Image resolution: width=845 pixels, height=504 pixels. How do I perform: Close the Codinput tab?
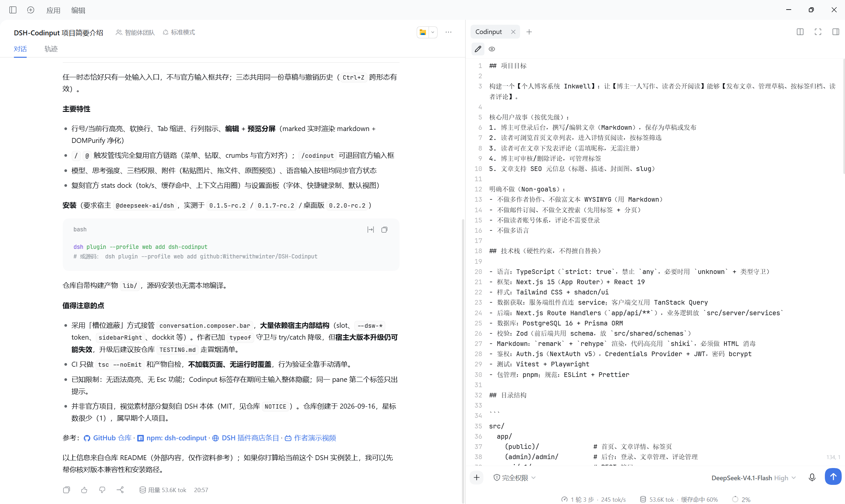(513, 32)
